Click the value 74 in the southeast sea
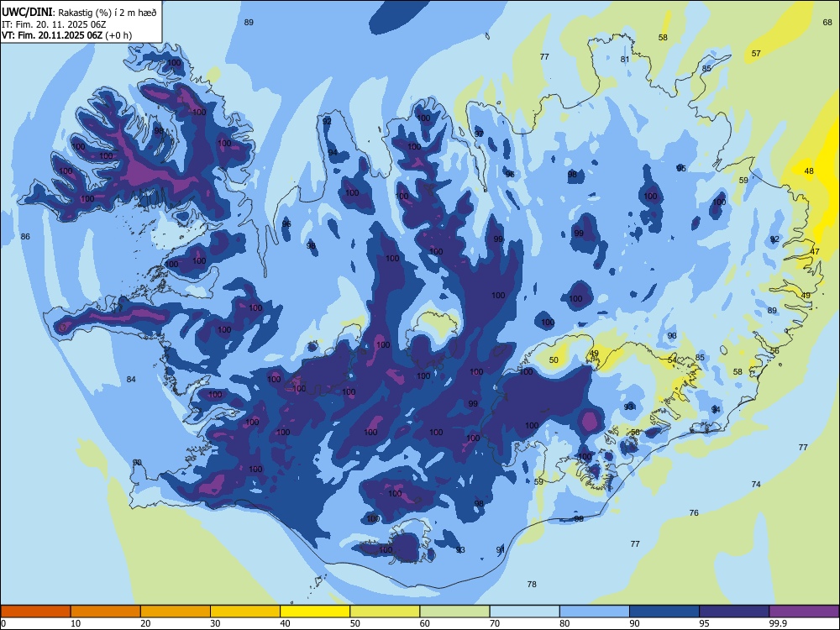Screen dimensions: 840x630 (756, 484)
